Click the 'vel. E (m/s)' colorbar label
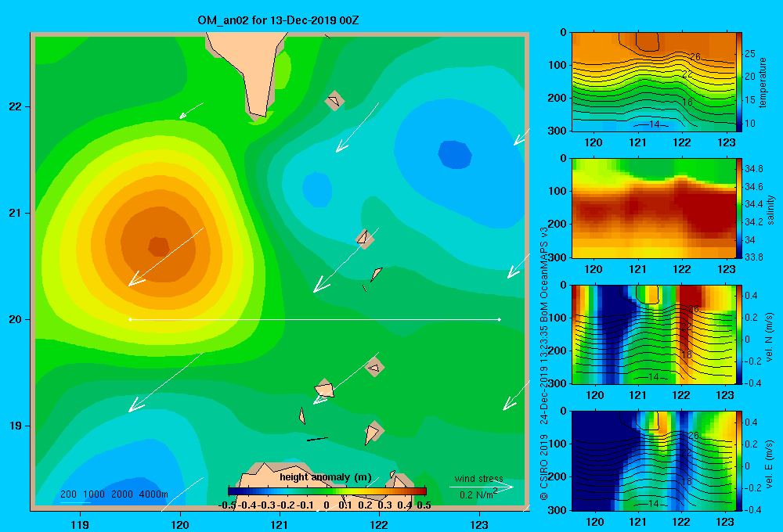Screen dimensions: 783x532 [769, 464]
